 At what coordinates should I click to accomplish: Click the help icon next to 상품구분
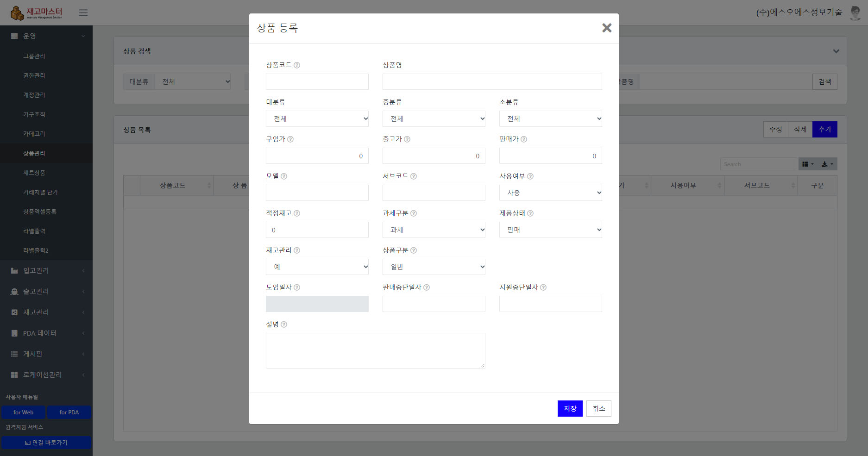[x=414, y=250]
